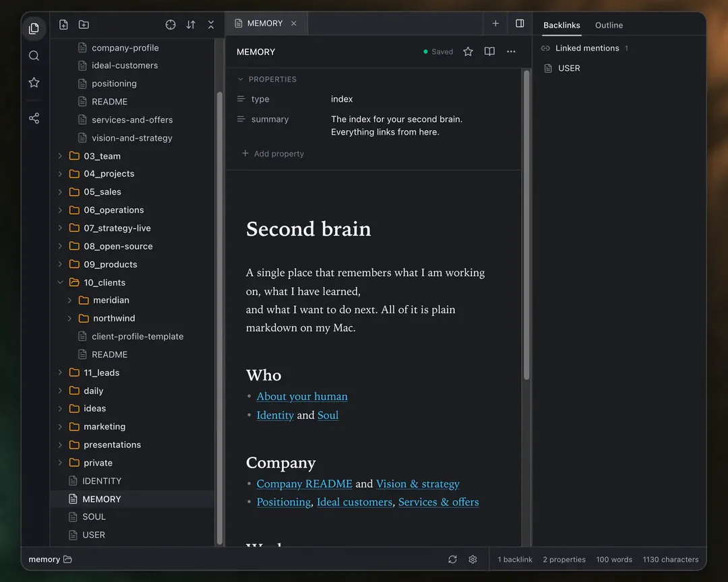The image size is (728, 582).
Task: Open the three-dot more options menu
Action: (x=511, y=51)
